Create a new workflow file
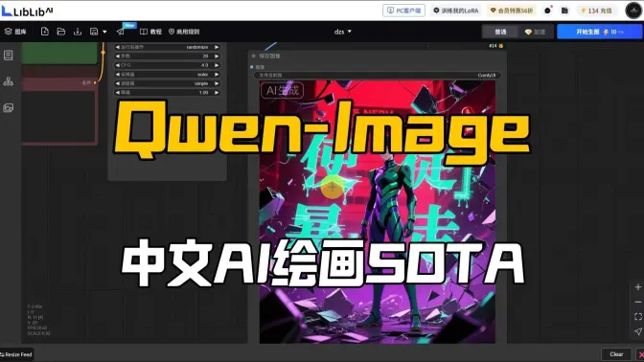Viewport: 644px width, 362px height. click(45, 32)
